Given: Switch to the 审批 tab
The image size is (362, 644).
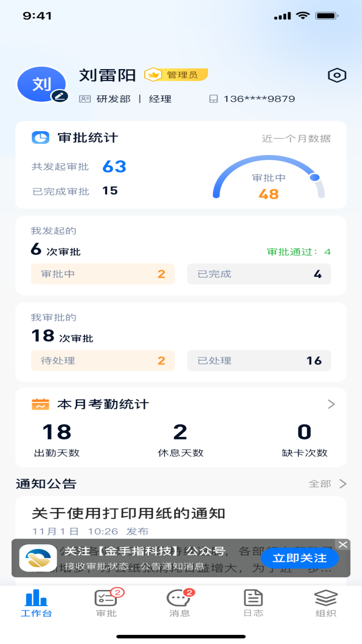Looking at the screenshot, I should coord(106,603).
